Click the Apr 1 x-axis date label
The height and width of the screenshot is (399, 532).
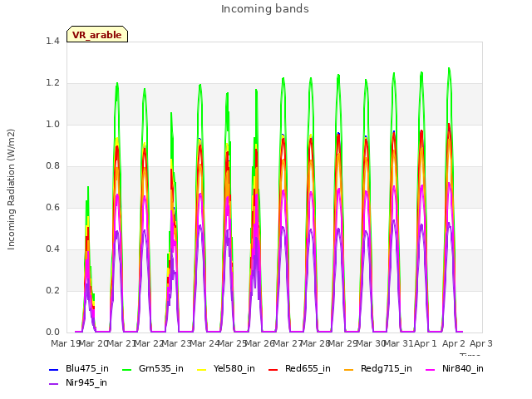click(426, 343)
